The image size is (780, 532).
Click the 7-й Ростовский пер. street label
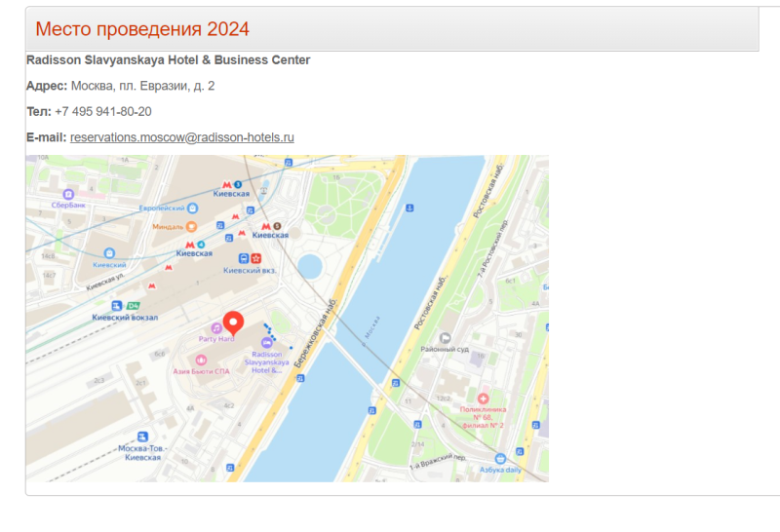coord(493,248)
